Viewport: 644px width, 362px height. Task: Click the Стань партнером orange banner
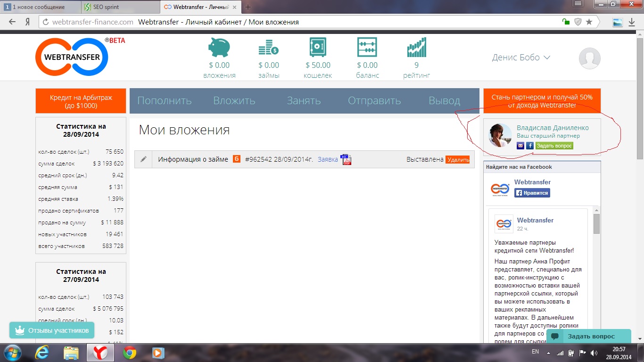tap(542, 101)
